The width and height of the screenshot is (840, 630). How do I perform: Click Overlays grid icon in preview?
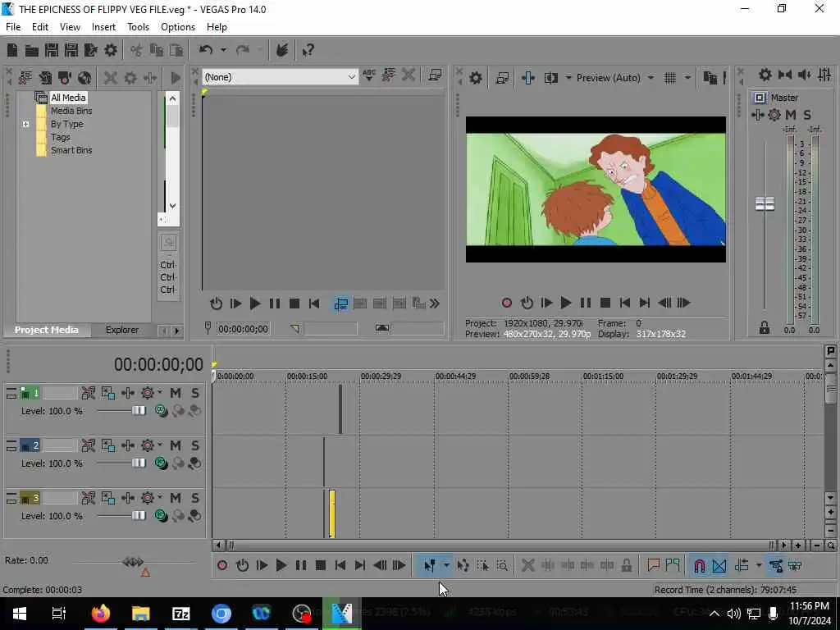(670, 78)
